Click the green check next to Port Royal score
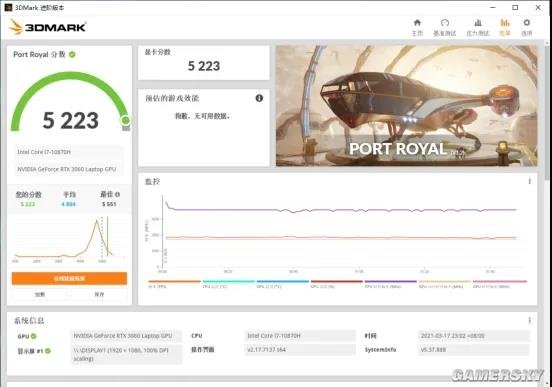Image resolution: width=552 pixels, height=387 pixels. (x=72, y=55)
